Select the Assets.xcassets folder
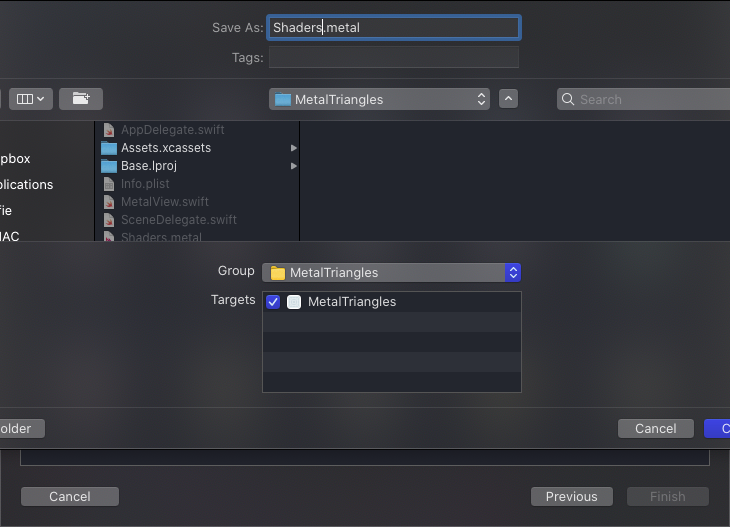Screen dimensions: 730x527 [x=198, y=148]
